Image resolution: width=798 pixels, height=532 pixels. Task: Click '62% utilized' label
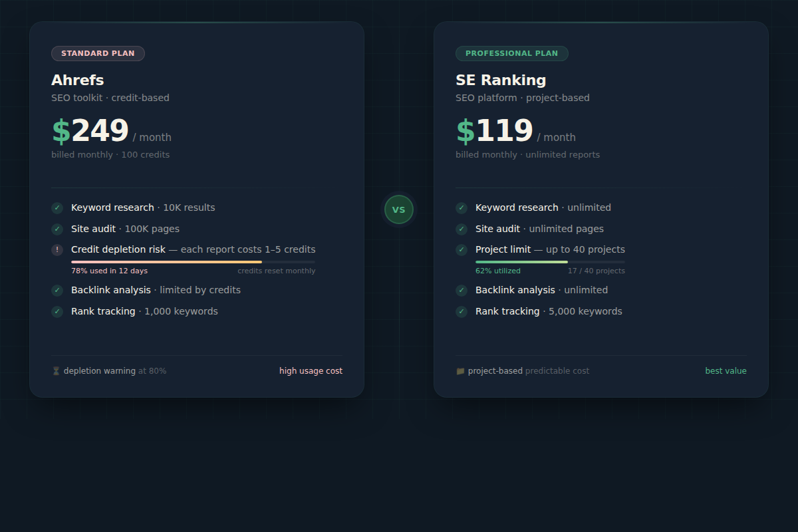(498, 271)
